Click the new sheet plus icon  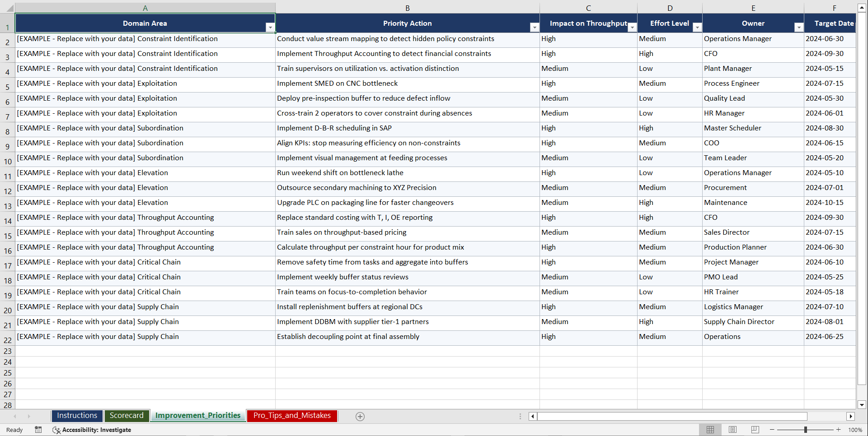(360, 417)
